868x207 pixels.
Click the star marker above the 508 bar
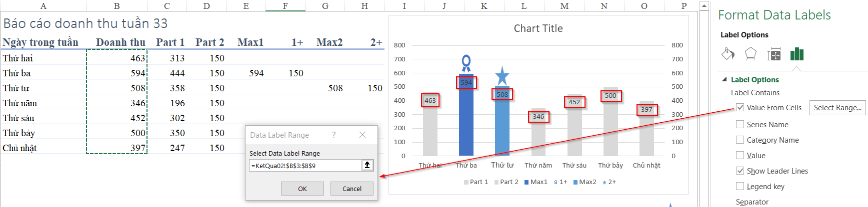click(x=502, y=76)
